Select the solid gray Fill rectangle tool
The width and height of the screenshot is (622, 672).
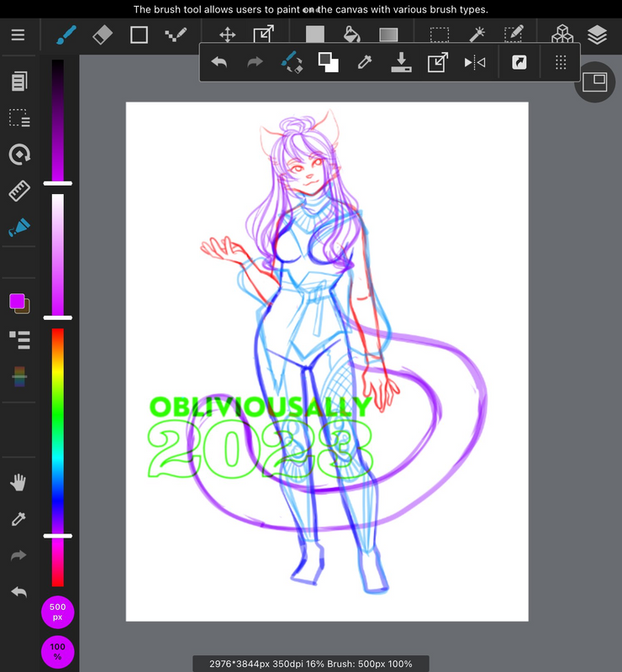(315, 34)
